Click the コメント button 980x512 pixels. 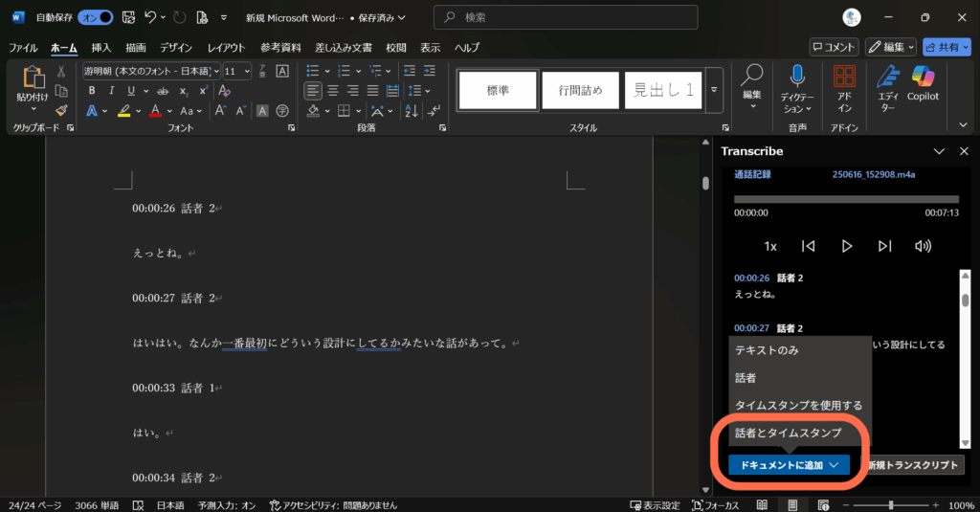[x=834, y=47]
